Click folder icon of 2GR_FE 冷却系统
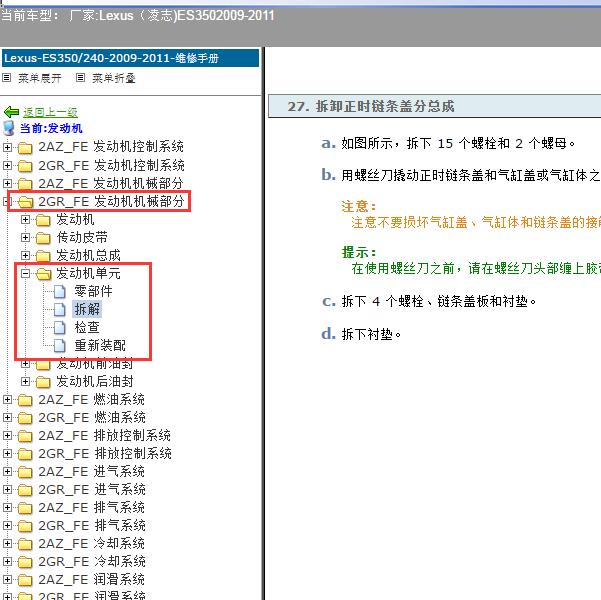Screen dimensions: 601x600 (x=25, y=562)
